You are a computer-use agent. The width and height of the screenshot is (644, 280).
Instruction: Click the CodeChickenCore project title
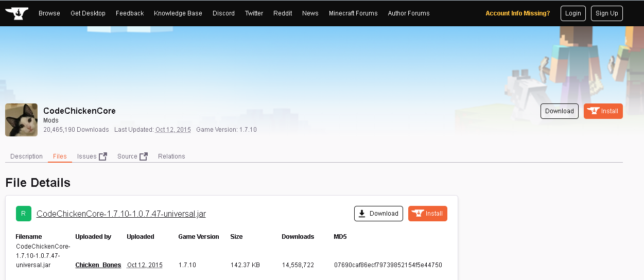(79, 111)
